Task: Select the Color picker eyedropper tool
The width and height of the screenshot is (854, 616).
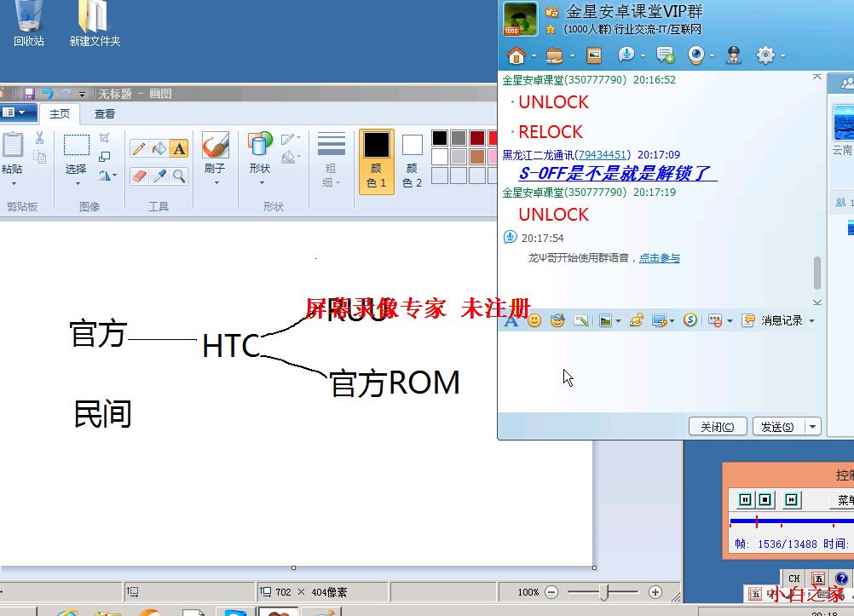Action: tap(159, 176)
